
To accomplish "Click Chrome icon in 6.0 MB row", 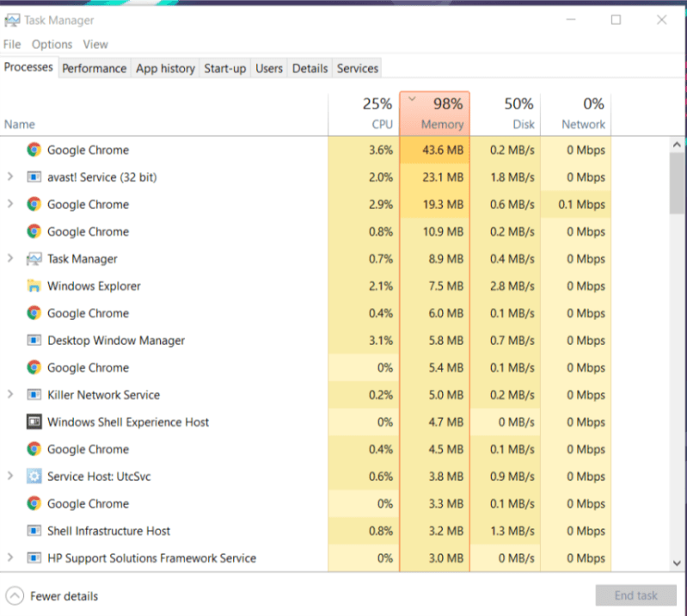I will (x=34, y=313).
